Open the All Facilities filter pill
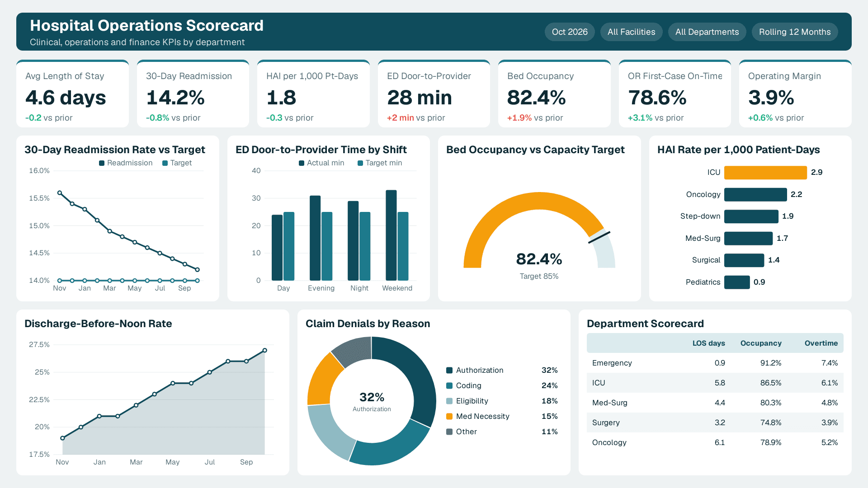 pos(631,32)
